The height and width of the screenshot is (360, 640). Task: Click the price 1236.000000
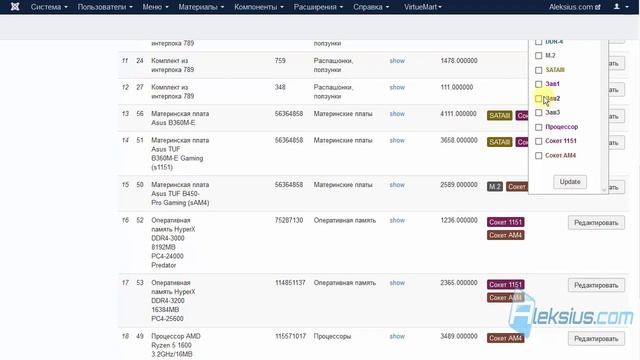[458, 220]
